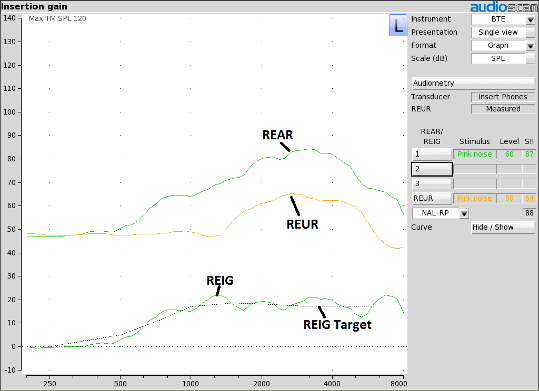Select REAR/REIG test 1 button
This screenshot has width=539, height=391.
(432, 154)
